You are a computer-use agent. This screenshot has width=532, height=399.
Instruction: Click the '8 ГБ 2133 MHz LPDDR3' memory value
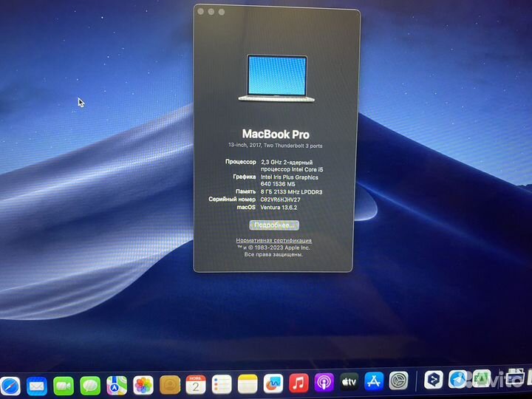click(291, 192)
